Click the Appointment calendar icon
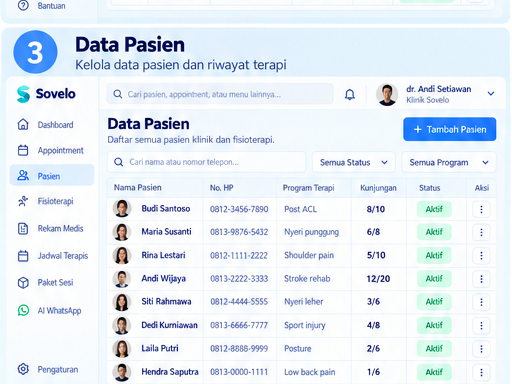This screenshot has height=384, width=512. 23,150
